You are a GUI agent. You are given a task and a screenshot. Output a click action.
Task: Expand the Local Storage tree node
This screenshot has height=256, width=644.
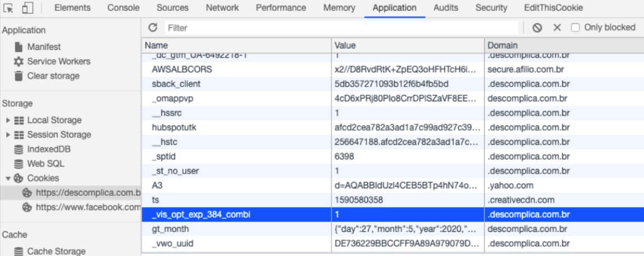click(8, 120)
